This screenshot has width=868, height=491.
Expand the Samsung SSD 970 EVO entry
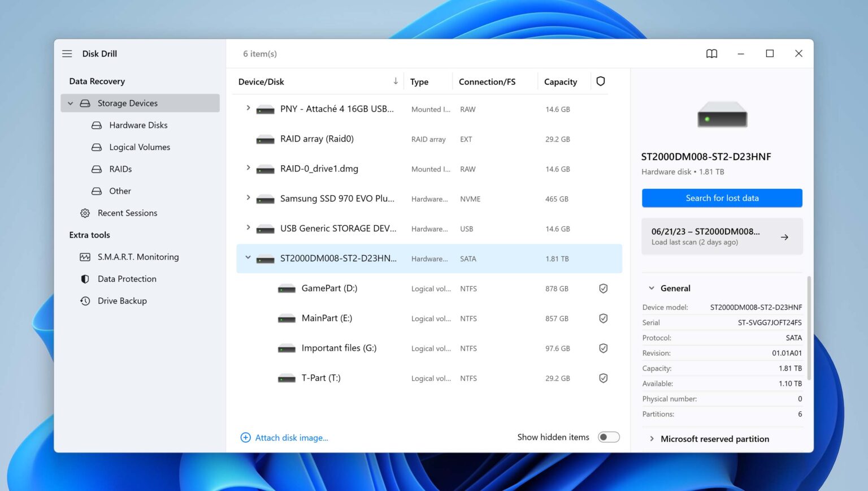point(248,199)
